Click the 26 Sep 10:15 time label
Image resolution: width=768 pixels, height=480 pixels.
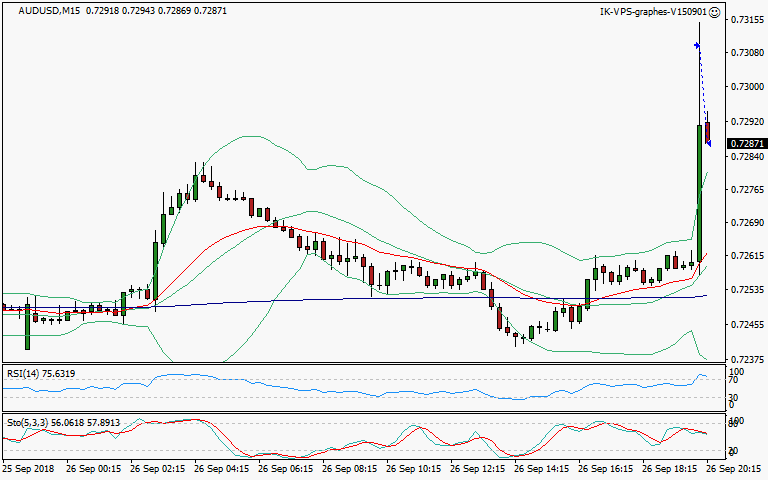click(414, 469)
